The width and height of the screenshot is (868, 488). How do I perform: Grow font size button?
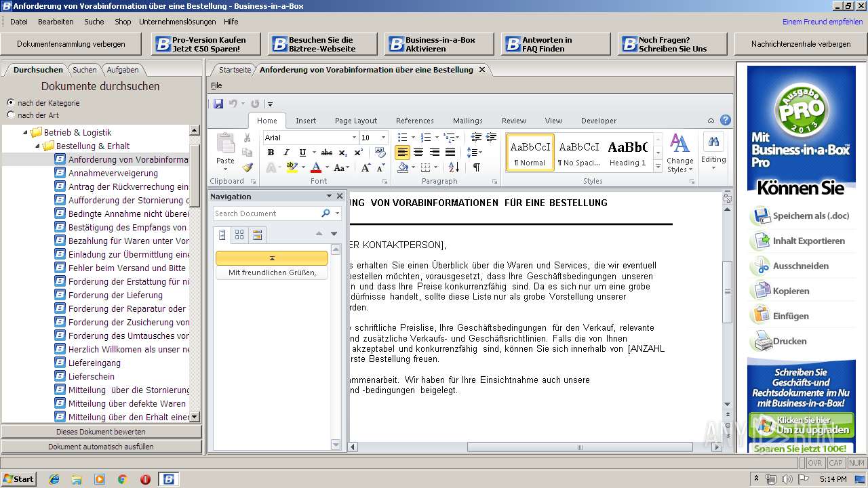point(366,167)
